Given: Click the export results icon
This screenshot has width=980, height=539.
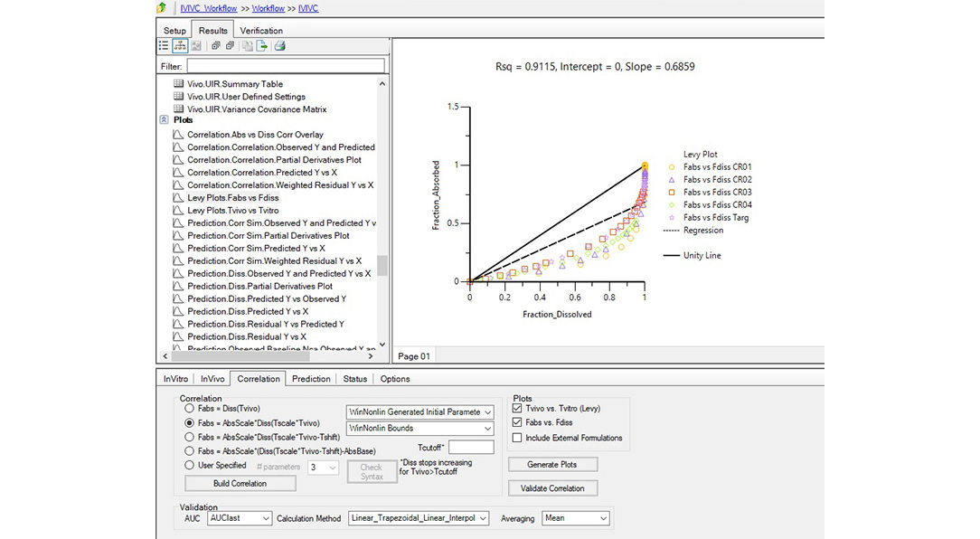Looking at the screenshot, I should click(262, 45).
